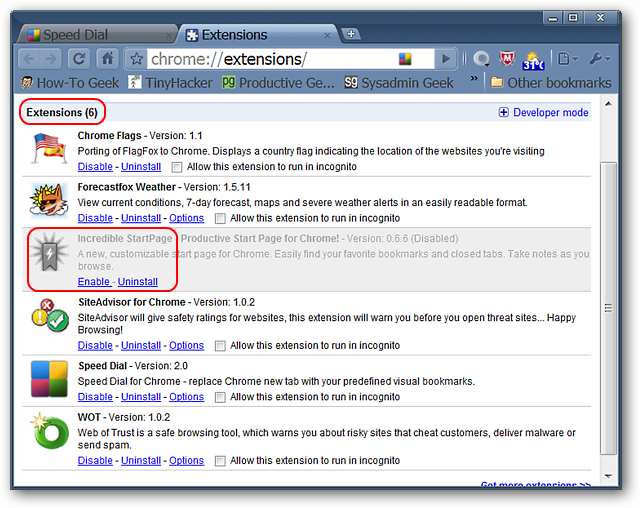
Task: Reload the extensions page
Action: tap(79, 59)
